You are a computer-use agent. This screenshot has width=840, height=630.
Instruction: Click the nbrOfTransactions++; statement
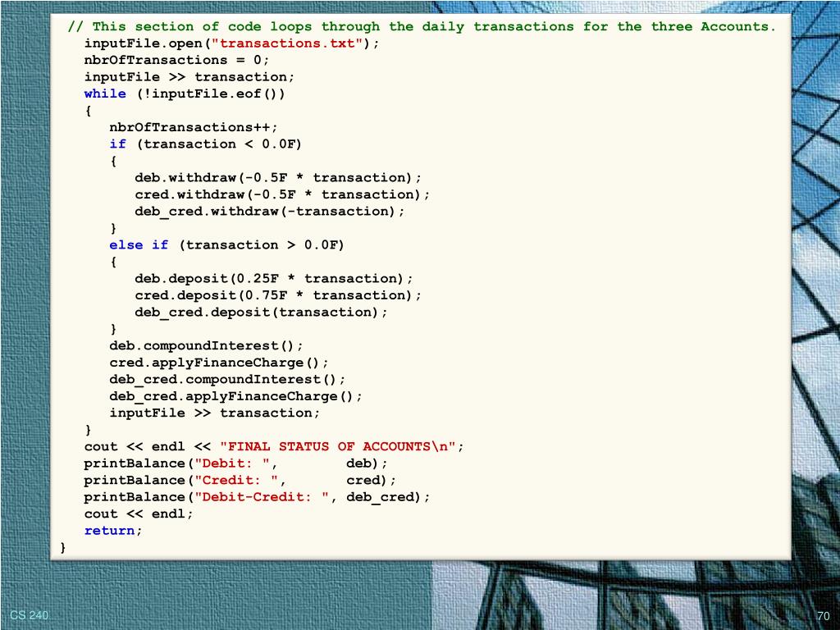194,127
